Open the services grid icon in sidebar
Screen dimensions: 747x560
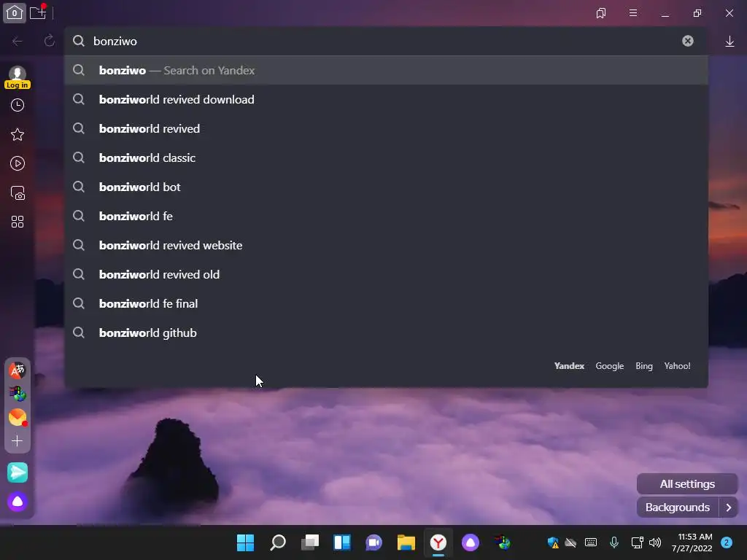(x=18, y=222)
